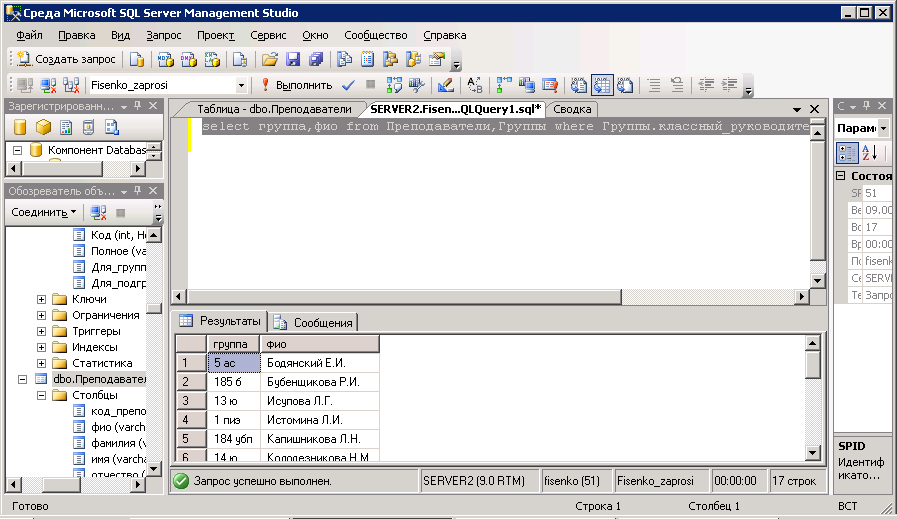The height and width of the screenshot is (519, 897).
Task: Click the Uncomment selected lines icon
Action: click(677, 85)
